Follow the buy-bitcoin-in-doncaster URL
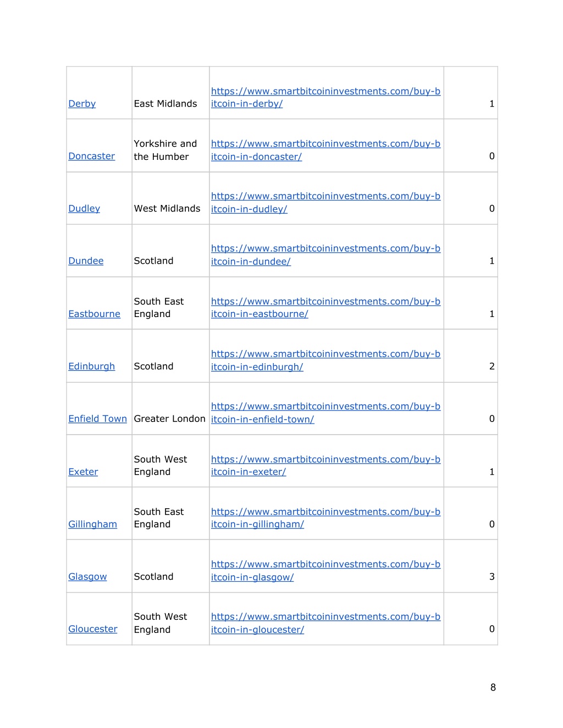Viewport: 563px width, 728px height. tap(325, 150)
